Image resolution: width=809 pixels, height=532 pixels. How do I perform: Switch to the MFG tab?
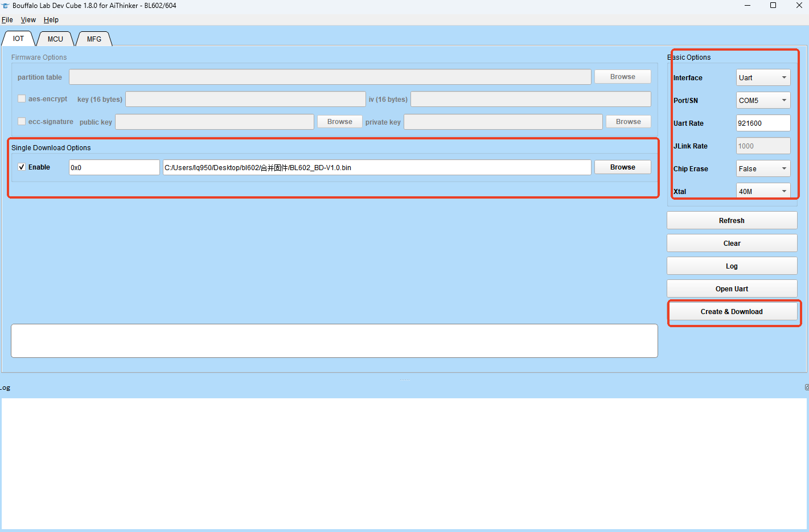94,39
